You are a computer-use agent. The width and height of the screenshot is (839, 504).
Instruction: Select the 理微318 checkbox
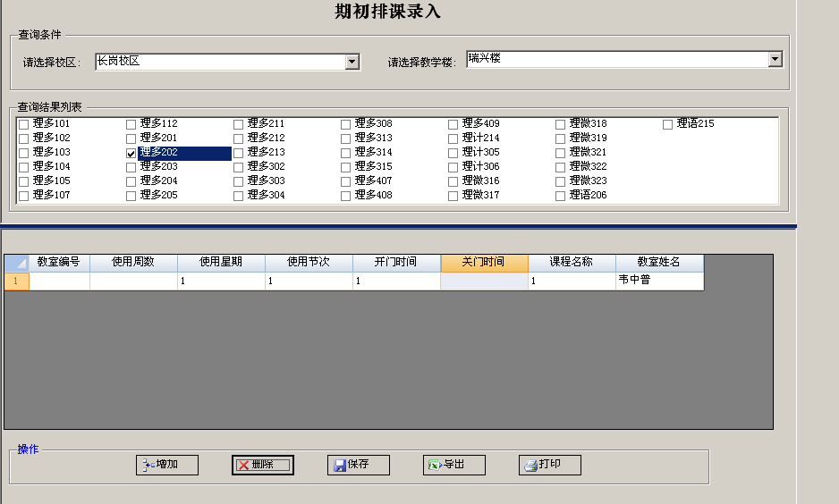click(x=560, y=124)
